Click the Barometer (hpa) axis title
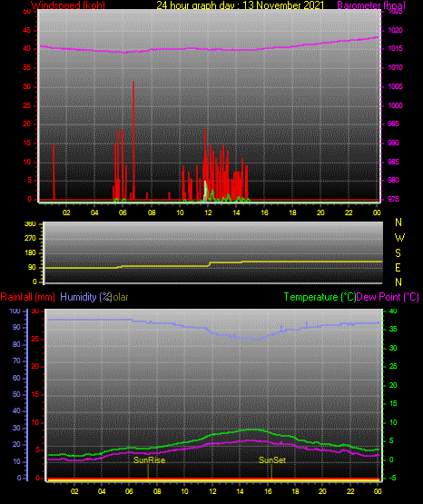423x504 pixels. [x=371, y=5]
